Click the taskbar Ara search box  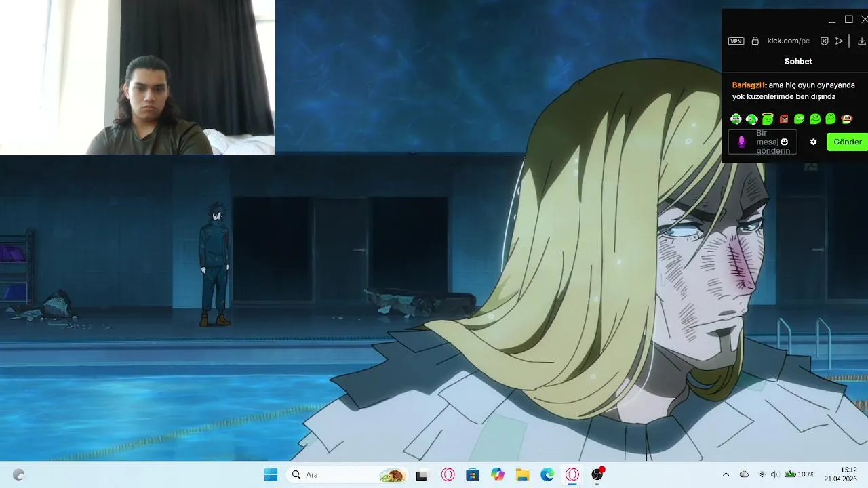tap(347, 474)
